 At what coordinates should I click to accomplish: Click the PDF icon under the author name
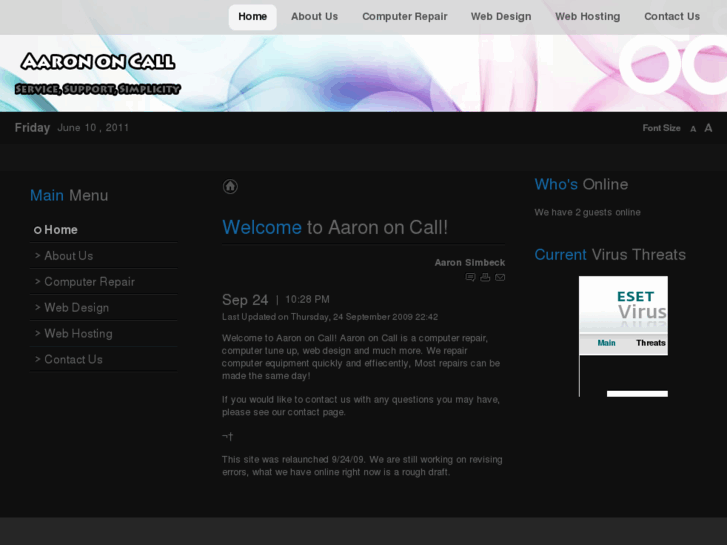pos(471,277)
